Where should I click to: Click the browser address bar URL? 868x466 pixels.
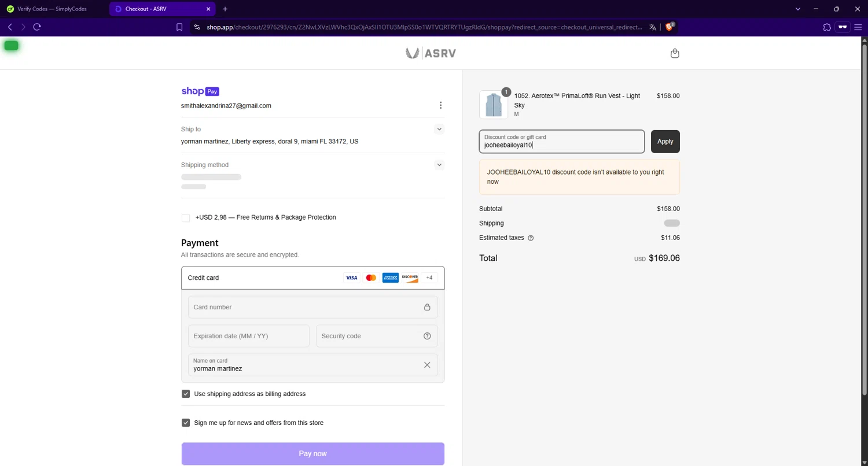click(424, 27)
